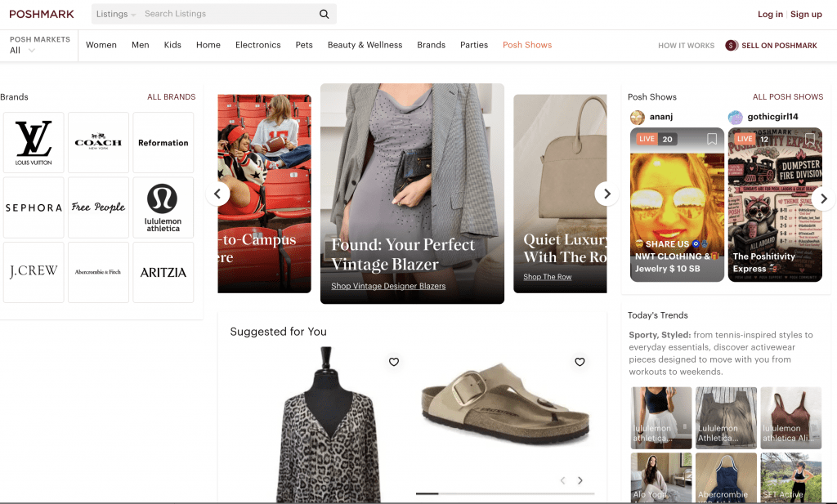Open the All Brands link
837x504 pixels.
tap(172, 97)
